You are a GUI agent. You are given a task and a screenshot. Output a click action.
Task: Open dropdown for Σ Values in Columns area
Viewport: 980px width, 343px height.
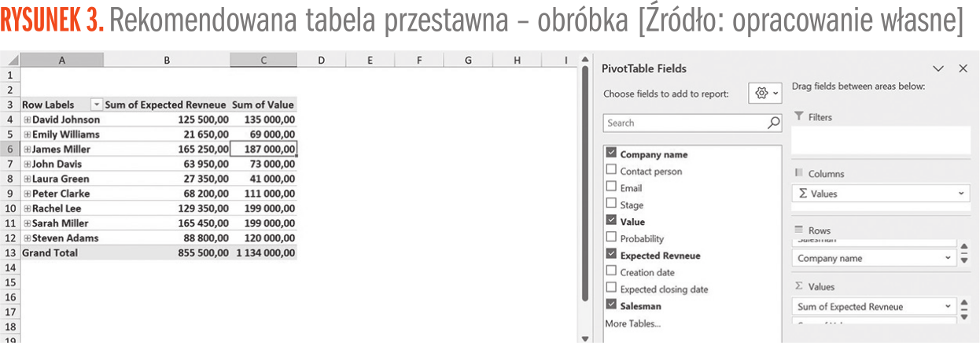[x=962, y=194]
